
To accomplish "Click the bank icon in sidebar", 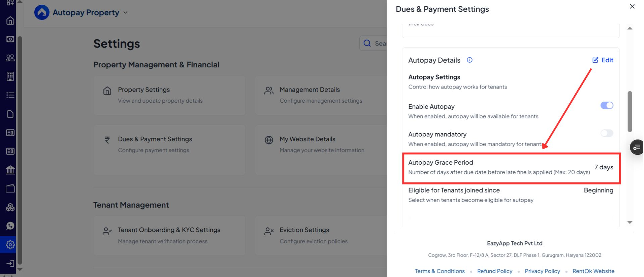I will click(x=10, y=170).
